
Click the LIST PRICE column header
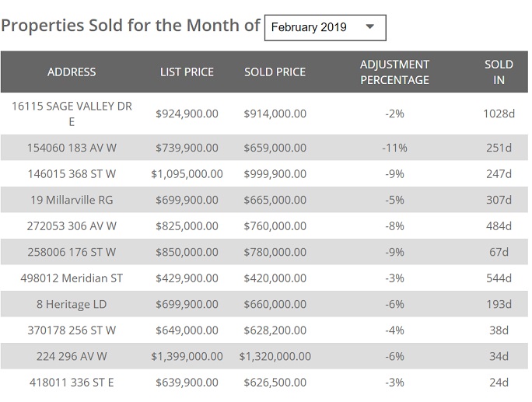pyautogui.click(x=187, y=72)
